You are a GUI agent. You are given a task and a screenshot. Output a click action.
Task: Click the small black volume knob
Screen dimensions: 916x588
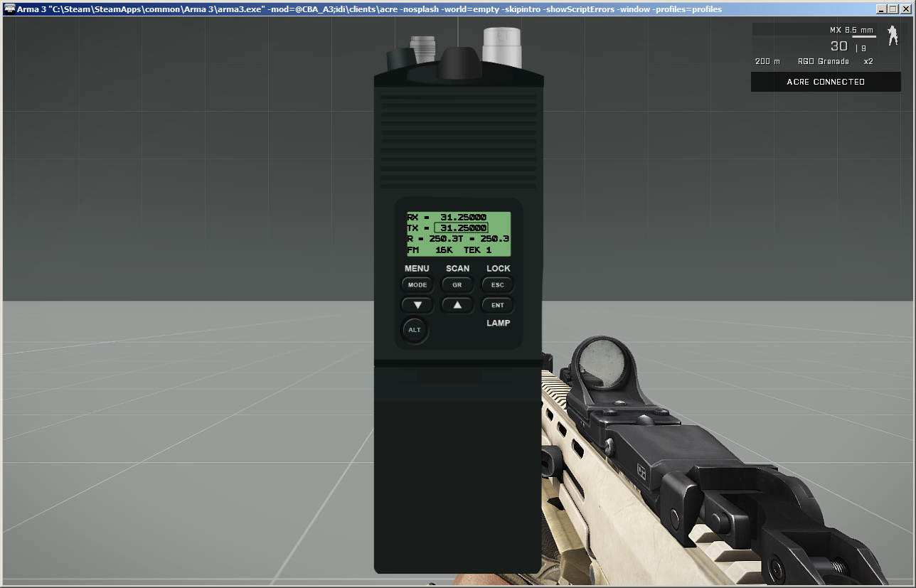(x=403, y=59)
